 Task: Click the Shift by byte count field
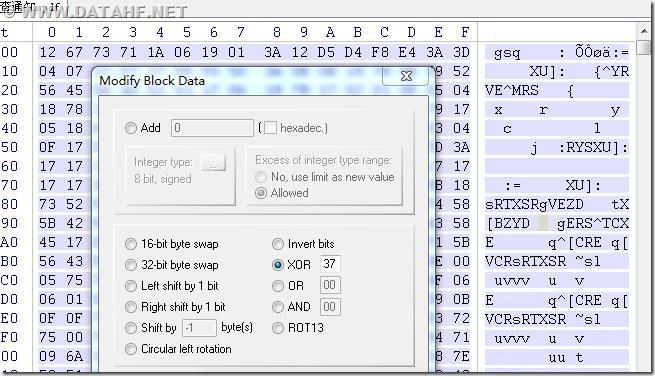[x=199, y=328]
